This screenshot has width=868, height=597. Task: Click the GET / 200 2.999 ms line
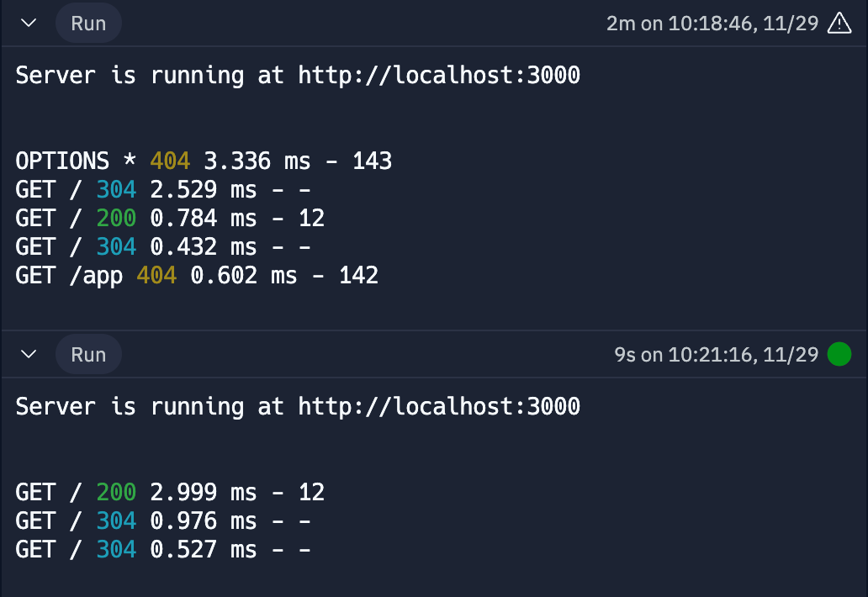170,492
